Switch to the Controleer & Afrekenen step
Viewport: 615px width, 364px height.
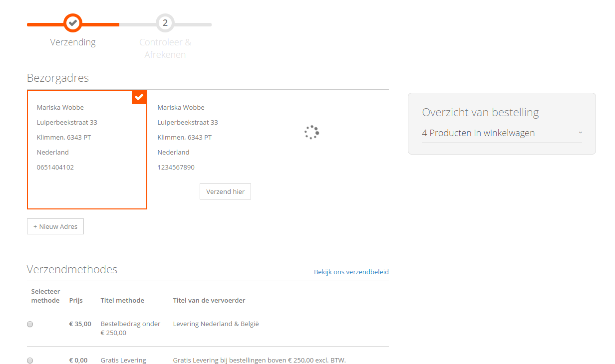165,48
